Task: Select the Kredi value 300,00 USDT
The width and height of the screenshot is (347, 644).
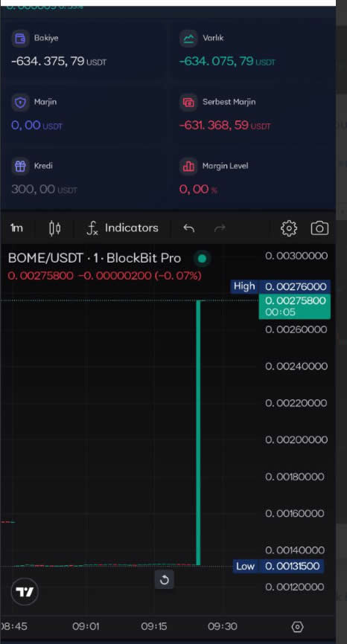Action: click(x=44, y=190)
